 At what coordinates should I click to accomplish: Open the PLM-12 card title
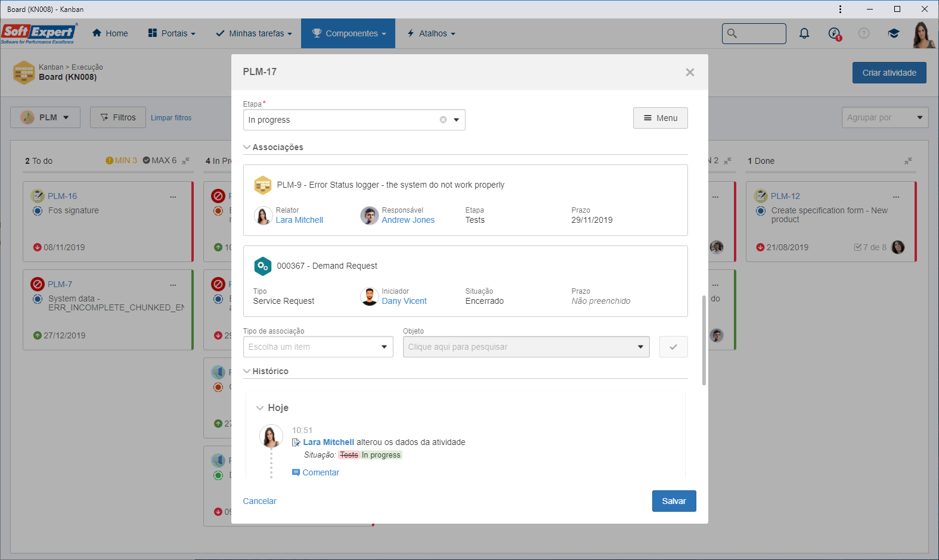(785, 196)
